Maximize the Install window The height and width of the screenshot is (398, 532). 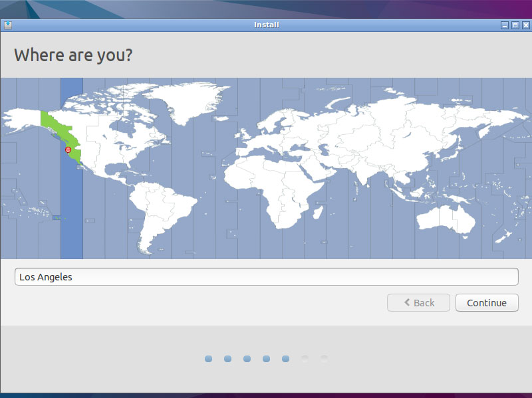[515, 25]
